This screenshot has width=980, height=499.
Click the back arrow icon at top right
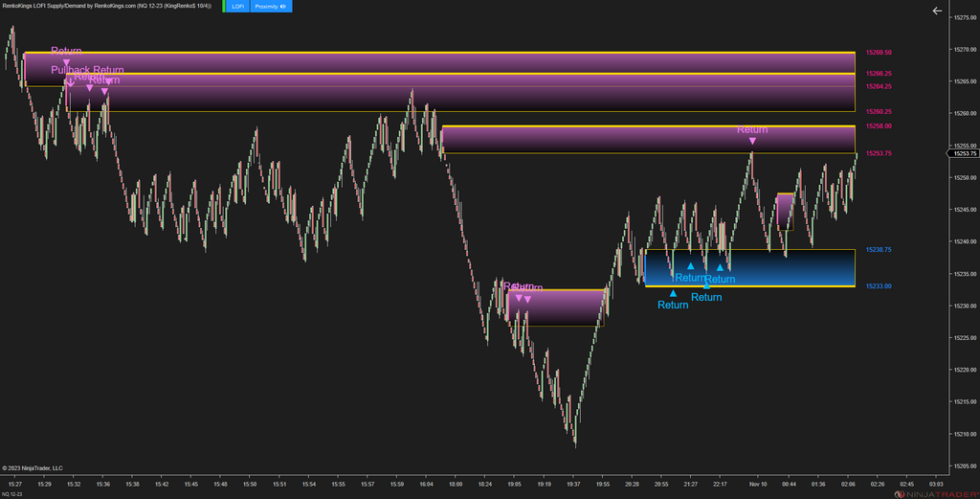click(x=937, y=11)
